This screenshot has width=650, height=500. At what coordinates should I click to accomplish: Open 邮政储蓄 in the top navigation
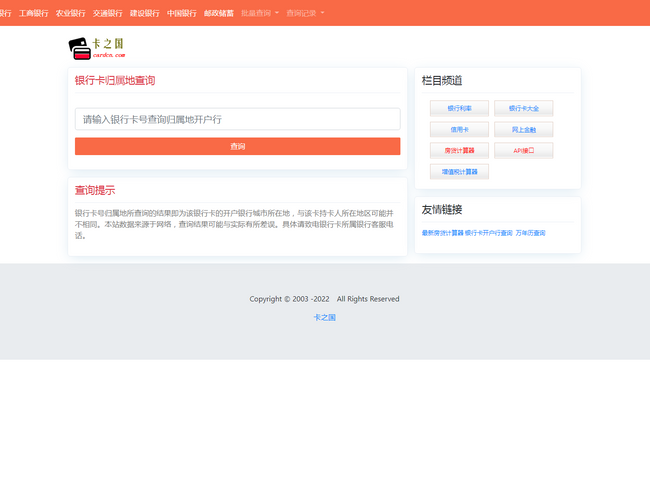click(x=219, y=13)
